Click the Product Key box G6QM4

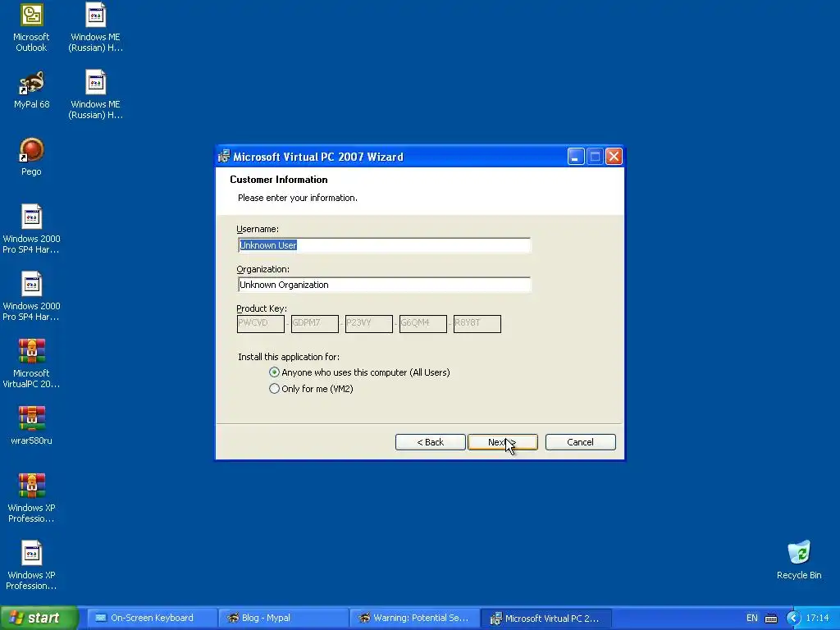[x=422, y=323]
